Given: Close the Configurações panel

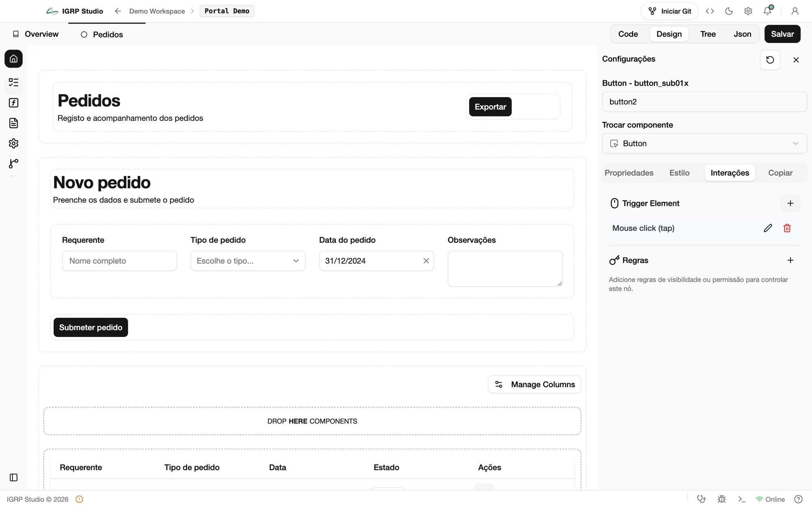Looking at the screenshot, I should [x=796, y=60].
